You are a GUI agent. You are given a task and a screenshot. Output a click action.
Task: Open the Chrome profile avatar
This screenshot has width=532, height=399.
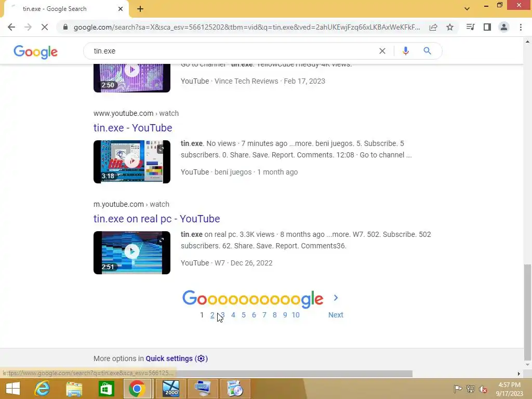pos(504,27)
